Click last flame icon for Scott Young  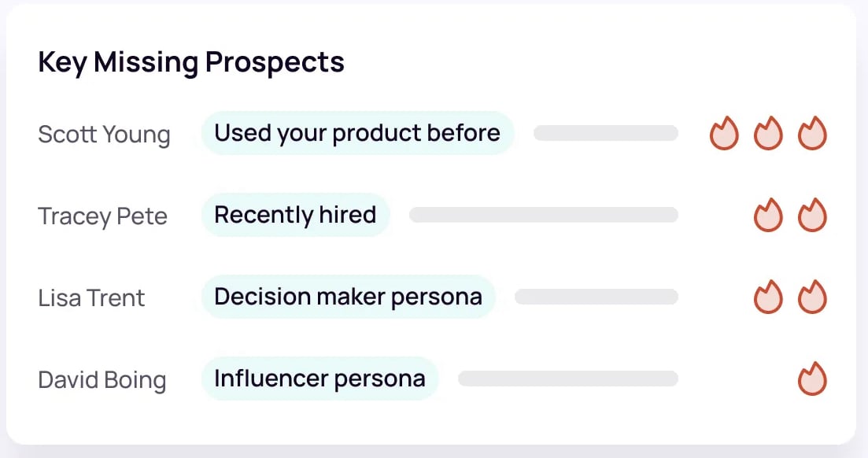pos(812,134)
